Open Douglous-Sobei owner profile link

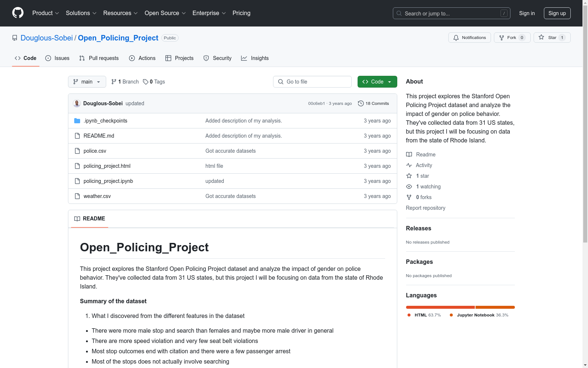click(x=47, y=38)
